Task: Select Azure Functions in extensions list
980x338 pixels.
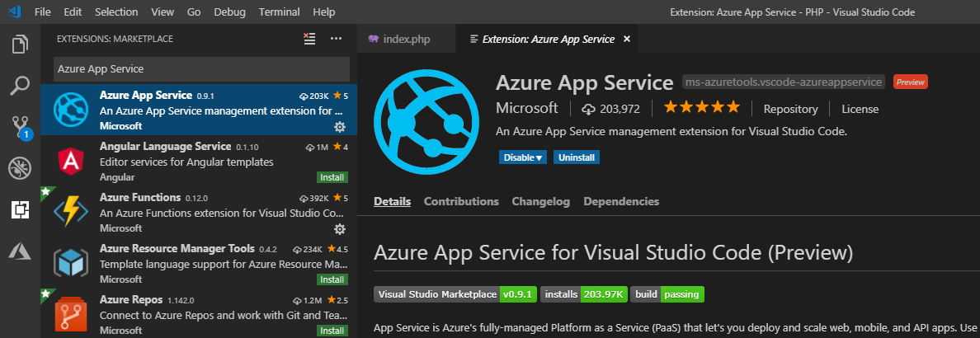Action: tap(199, 212)
